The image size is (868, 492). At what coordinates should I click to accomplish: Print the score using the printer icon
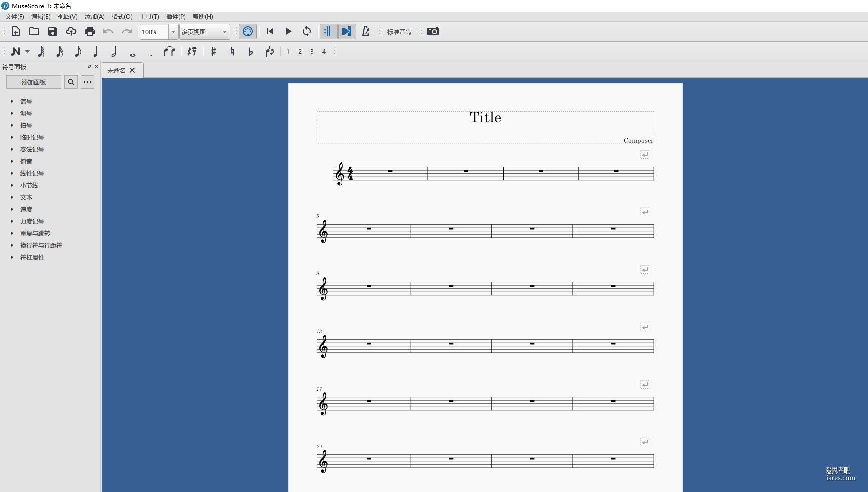(x=90, y=32)
